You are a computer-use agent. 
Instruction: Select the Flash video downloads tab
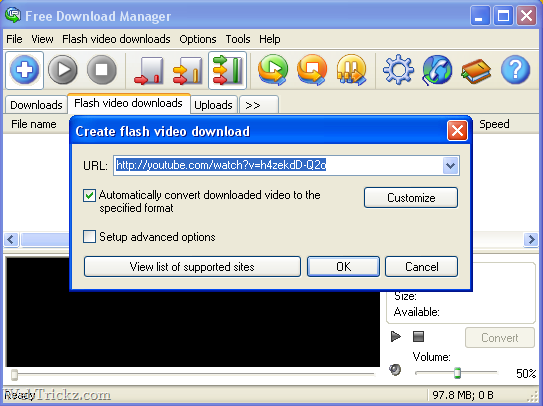pos(128,103)
